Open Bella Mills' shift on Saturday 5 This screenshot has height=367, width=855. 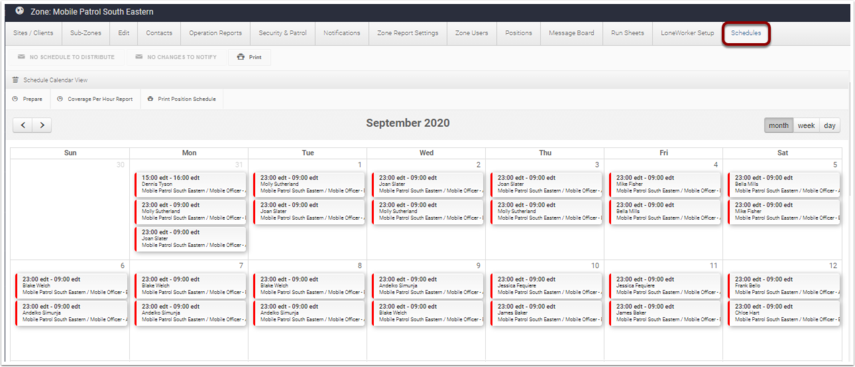tap(784, 184)
